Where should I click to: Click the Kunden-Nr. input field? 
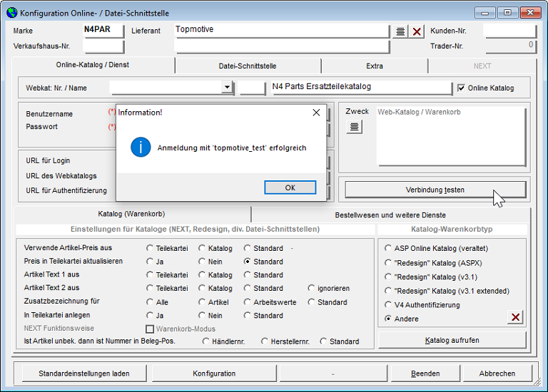tap(509, 31)
